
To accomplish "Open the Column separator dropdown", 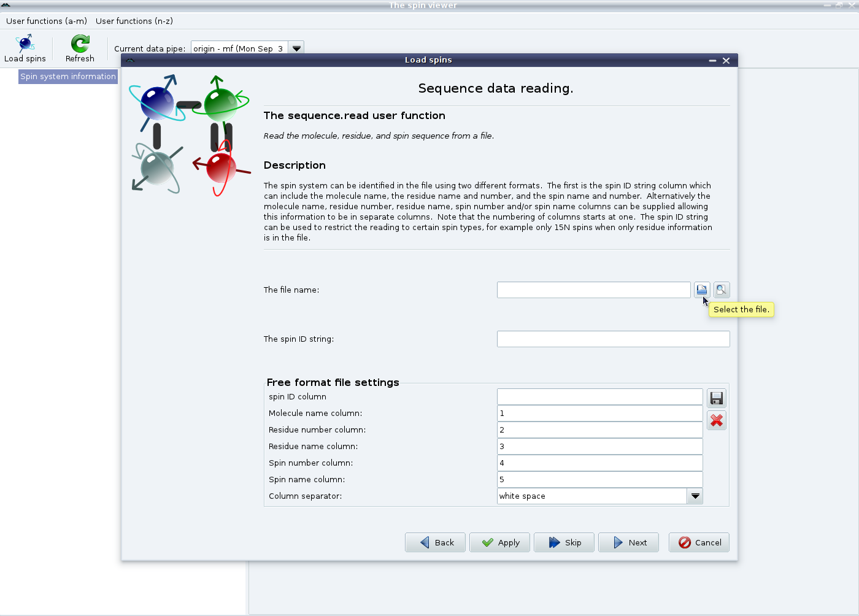I will click(x=695, y=496).
